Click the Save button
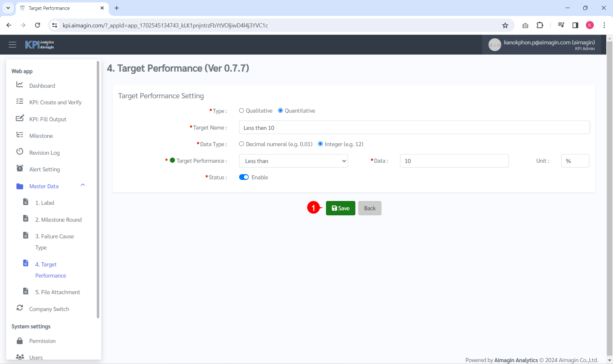613x364 pixels. click(340, 208)
